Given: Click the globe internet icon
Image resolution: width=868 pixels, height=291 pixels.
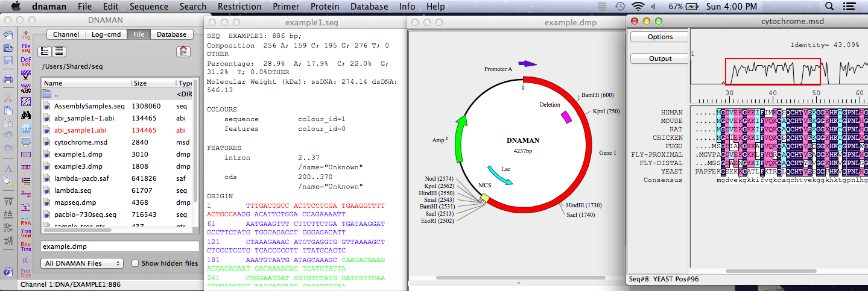Looking at the screenshot, I should (26, 128).
